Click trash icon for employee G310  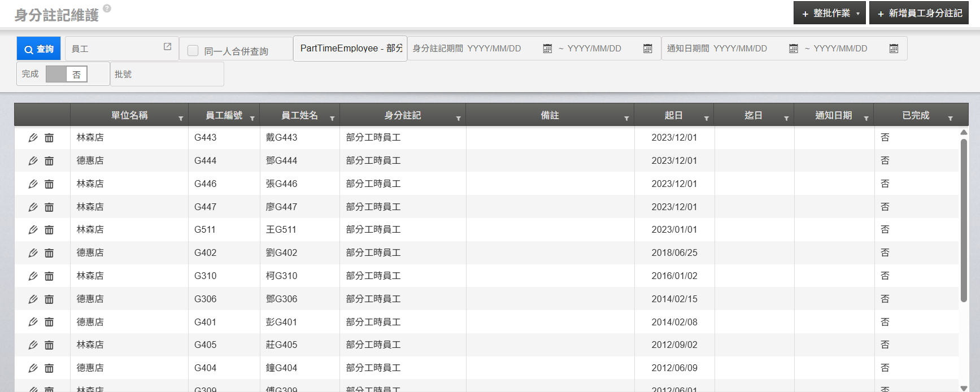pyautogui.click(x=49, y=276)
